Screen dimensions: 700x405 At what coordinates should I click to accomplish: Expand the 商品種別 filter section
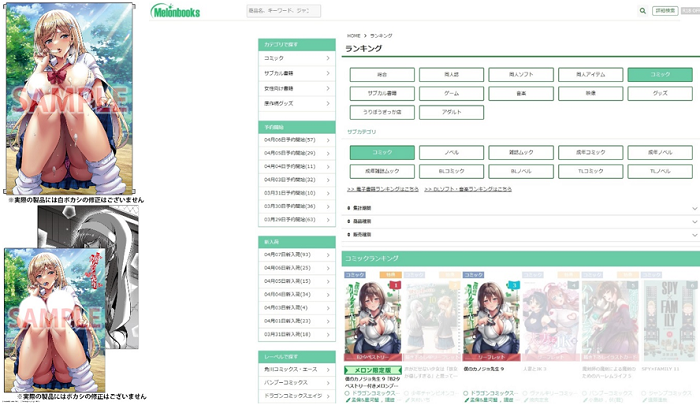tap(521, 221)
